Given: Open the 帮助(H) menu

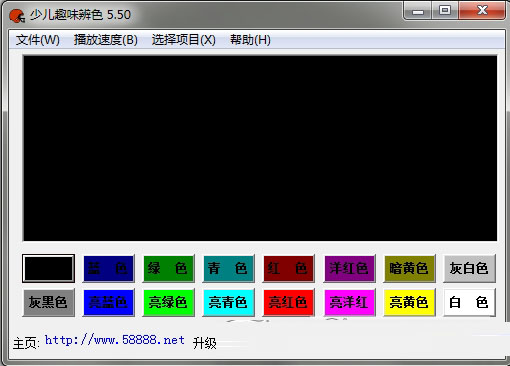Looking at the screenshot, I should [250, 40].
